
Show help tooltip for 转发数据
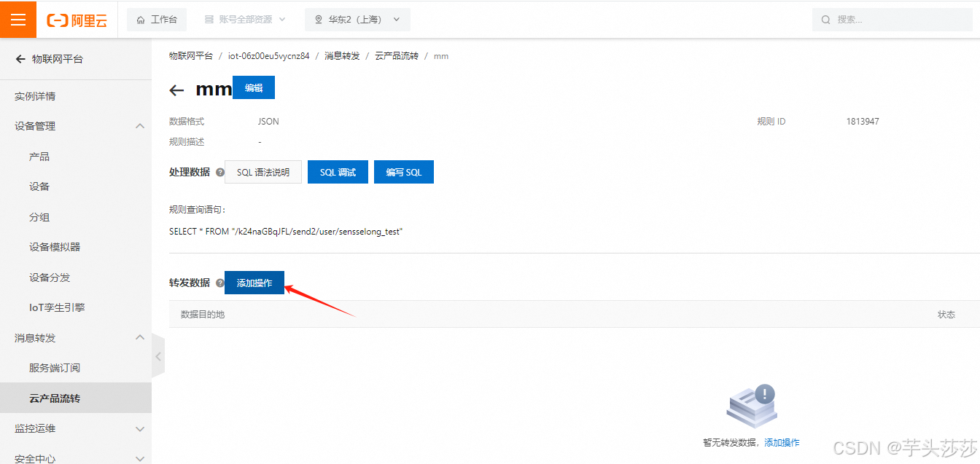[x=220, y=283]
